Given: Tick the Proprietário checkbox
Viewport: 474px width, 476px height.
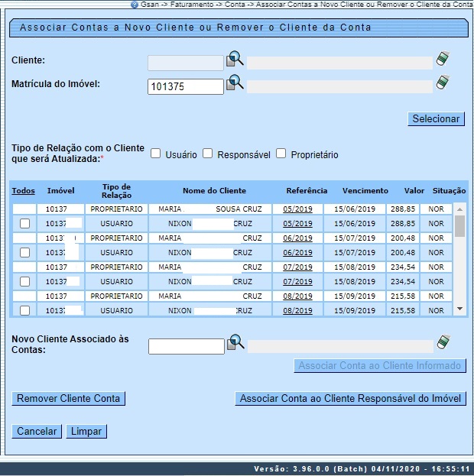Looking at the screenshot, I should click(281, 154).
